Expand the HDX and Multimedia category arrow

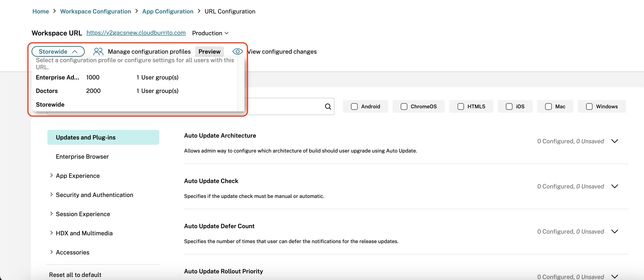click(51, 233)
